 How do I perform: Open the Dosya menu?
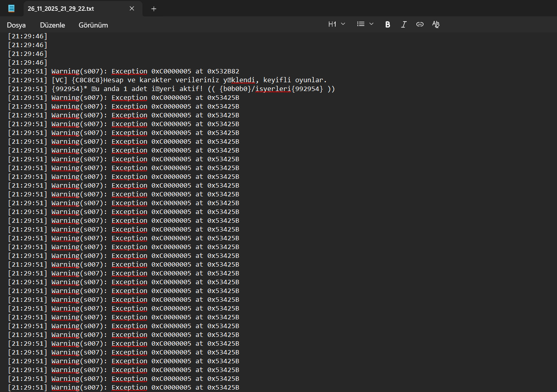point(16,25)
